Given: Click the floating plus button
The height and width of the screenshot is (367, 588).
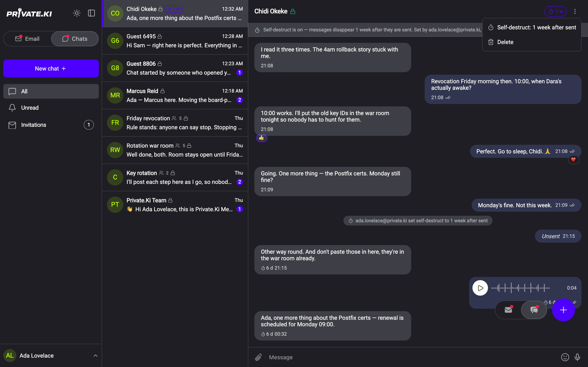Looking at the screenshot, I should 563,310.
